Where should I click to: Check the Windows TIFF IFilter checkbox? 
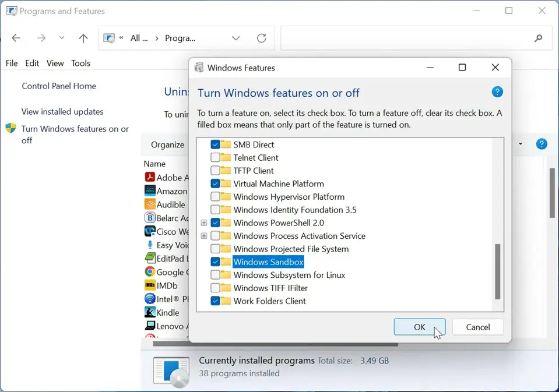(215, 288)
